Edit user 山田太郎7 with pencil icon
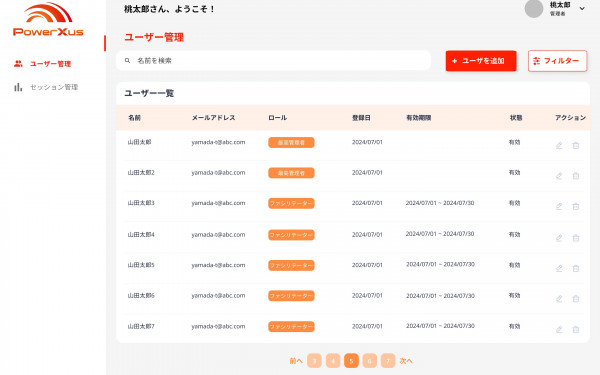This screenshot has height=375, width=600. click(x=559, y=329)
